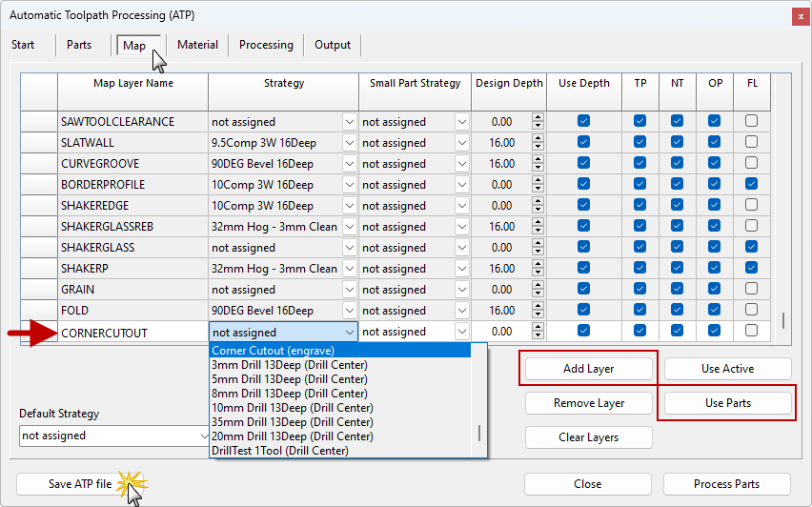
Task: Expand Small Part Strategy for CORNERCUTOUT
Action: 462,332
